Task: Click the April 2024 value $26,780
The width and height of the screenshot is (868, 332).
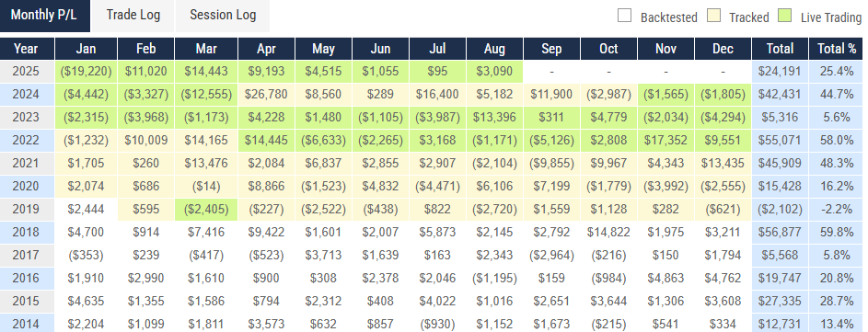Action: 266,95
